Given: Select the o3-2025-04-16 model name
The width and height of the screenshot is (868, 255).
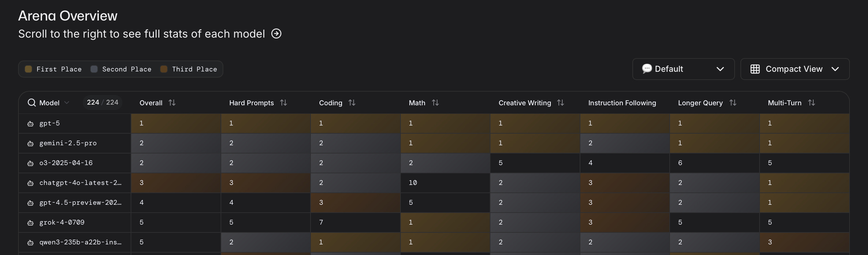Looking at the screenshot, I should pos(66,163).
